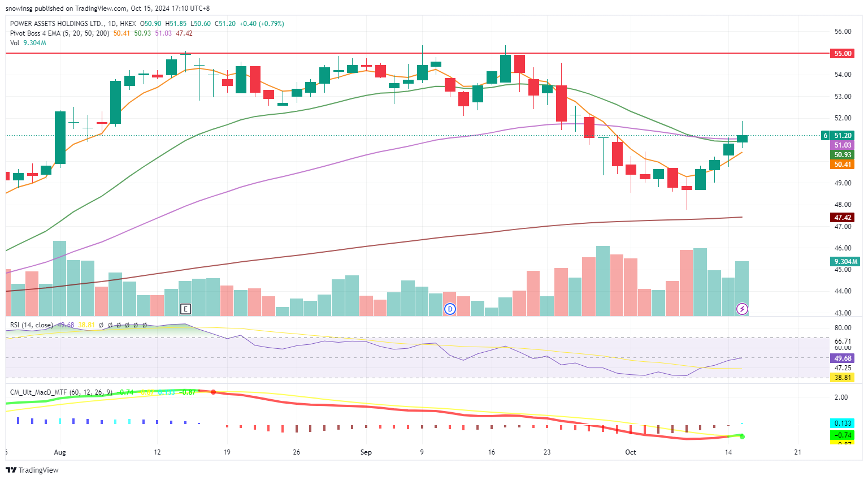Click the "26" date label on time axis

(x=297, y=452)
